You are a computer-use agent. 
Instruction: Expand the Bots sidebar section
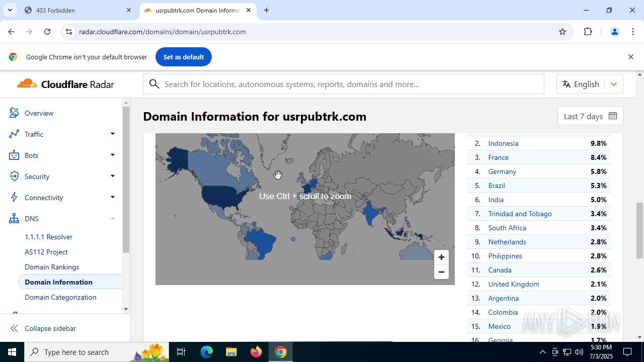tap(113, 155)
